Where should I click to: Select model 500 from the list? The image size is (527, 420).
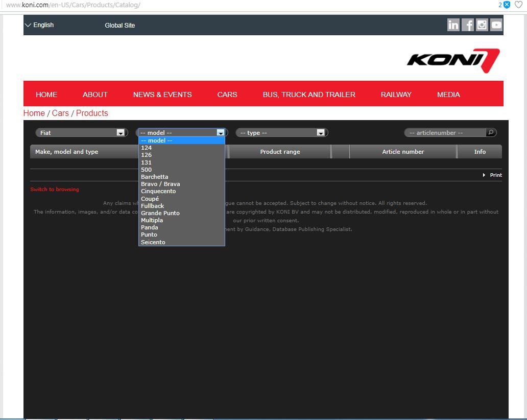(181, 170)
